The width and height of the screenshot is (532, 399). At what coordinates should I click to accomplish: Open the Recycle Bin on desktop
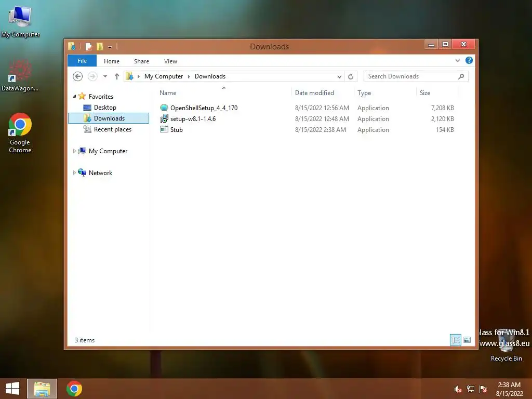[506, 344]
